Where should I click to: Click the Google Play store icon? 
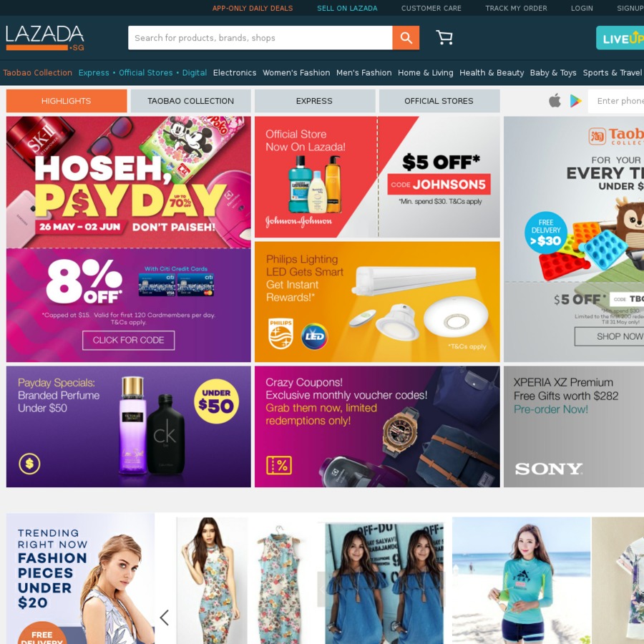click(x=575, y=101)
